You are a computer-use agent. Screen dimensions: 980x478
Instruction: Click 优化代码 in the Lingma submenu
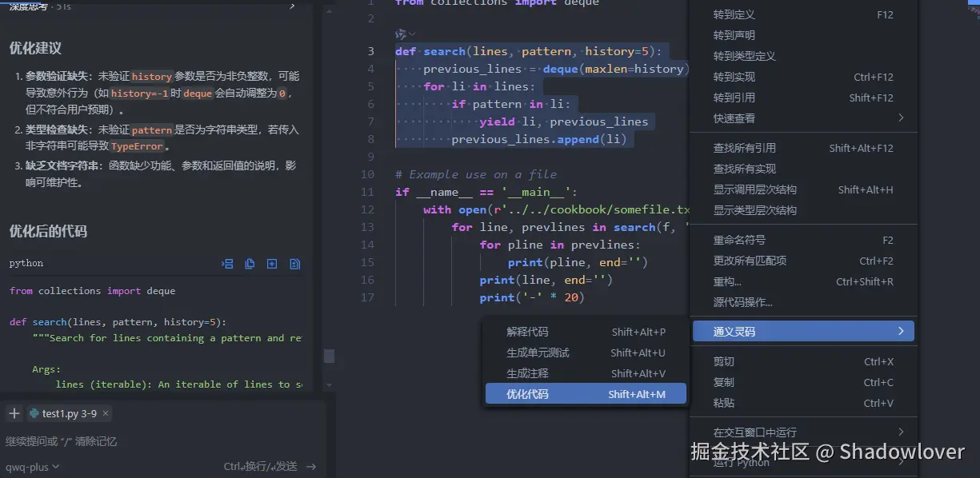(586, 394)
